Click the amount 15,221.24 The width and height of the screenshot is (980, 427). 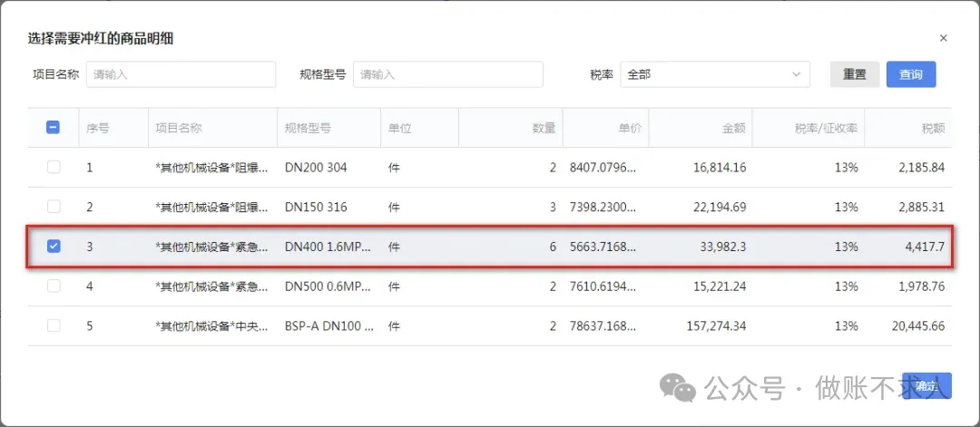pos(718,286)
